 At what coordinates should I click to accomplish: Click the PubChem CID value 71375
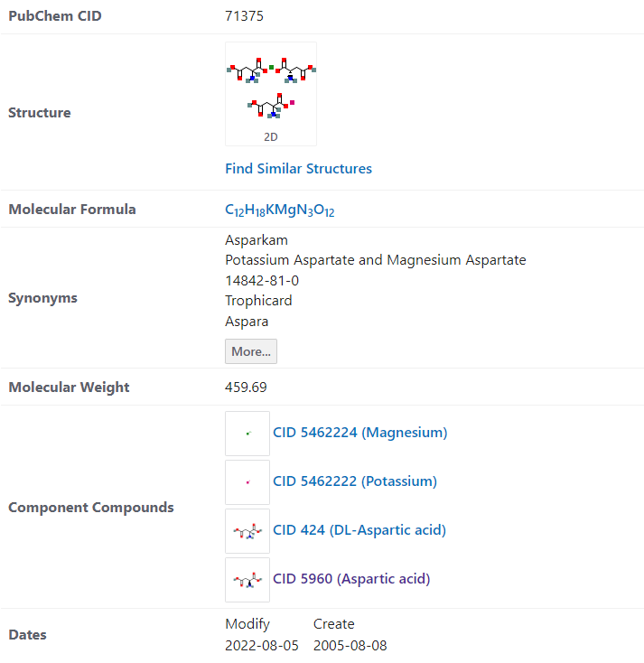(x=245, y=16)
